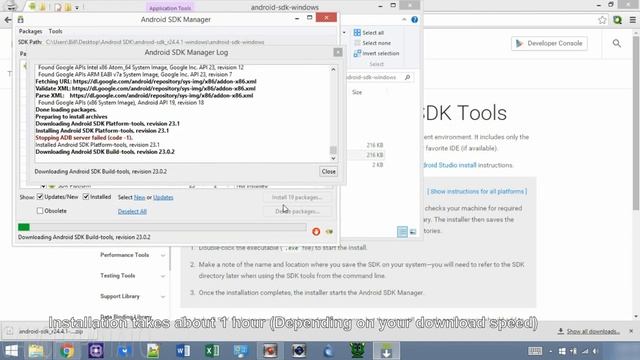Screen dimensions: 640x360
Task: Click the download arrow app in taskbar
Action: click(386, 351)
